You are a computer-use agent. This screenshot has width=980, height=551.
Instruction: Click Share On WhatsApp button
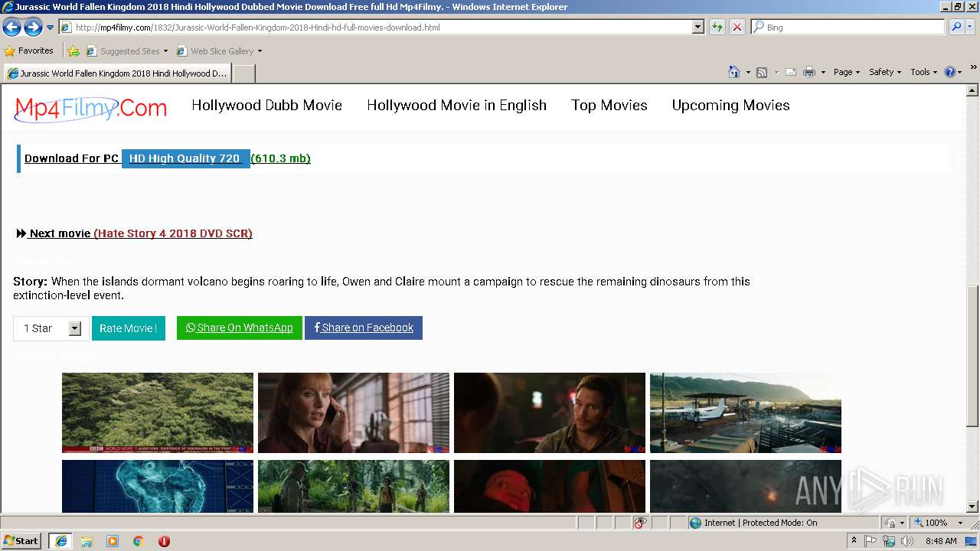click(240, 328)
